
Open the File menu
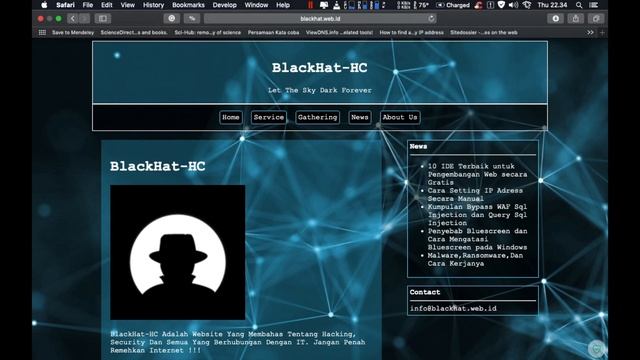tap(88, 5)
